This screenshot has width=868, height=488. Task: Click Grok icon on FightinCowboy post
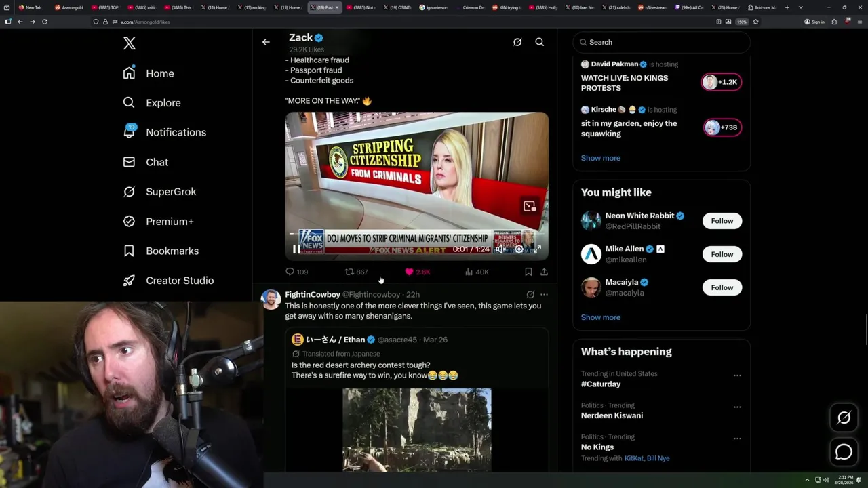530,295
